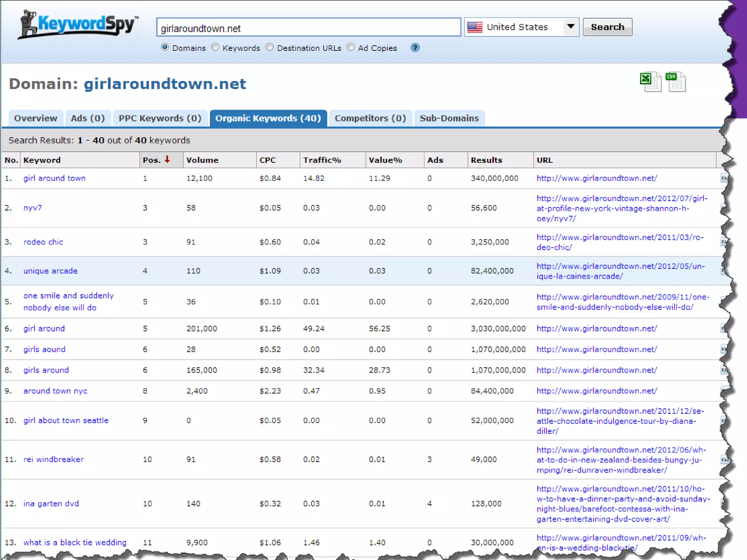Click the girlaroundtown.net domain heading link
Screen dimensions: 747x560
coord(165,84)
